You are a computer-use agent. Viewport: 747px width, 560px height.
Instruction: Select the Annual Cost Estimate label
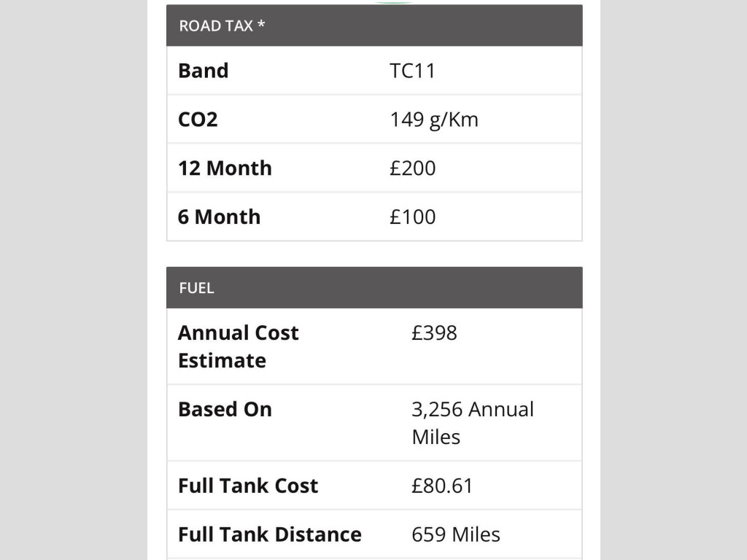coord(238,346)
